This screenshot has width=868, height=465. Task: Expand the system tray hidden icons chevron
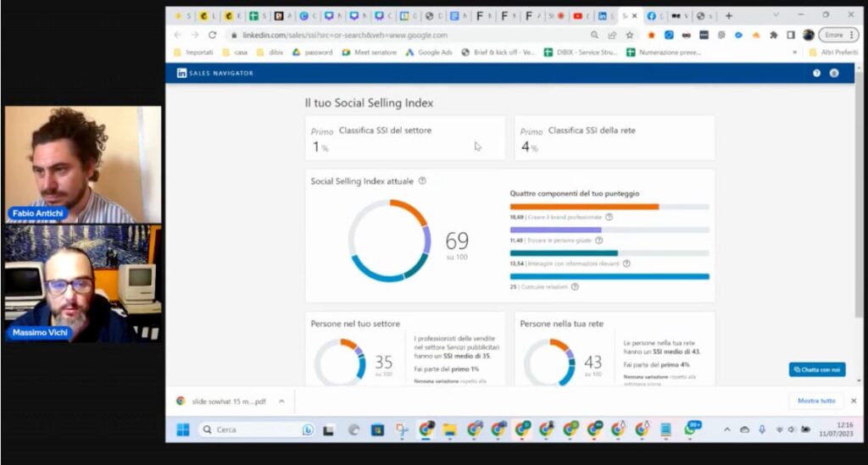726,429
